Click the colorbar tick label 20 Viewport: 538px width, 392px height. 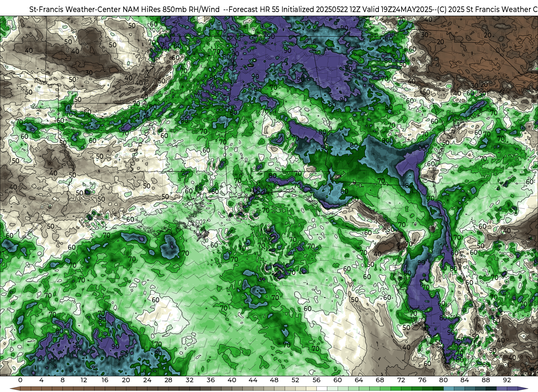(x=126, y=380)
